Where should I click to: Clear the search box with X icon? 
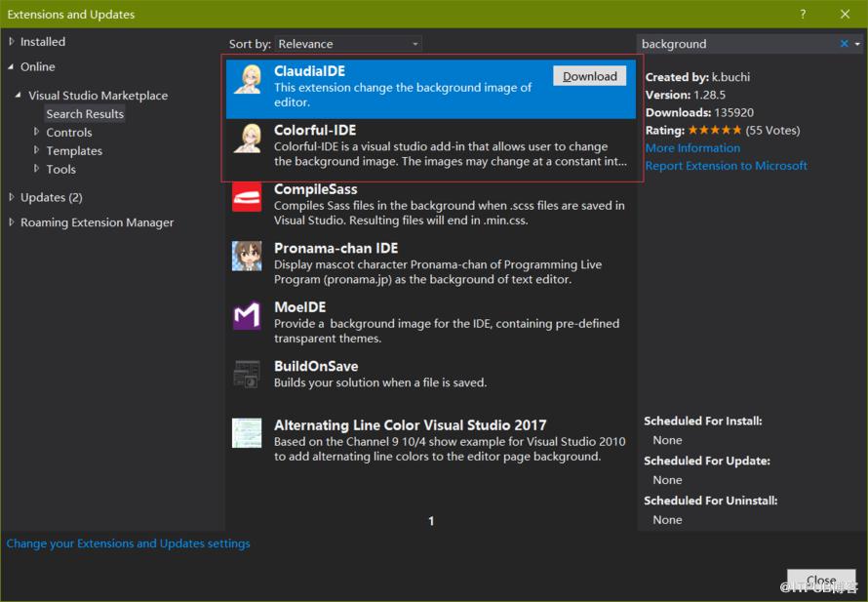845,43
